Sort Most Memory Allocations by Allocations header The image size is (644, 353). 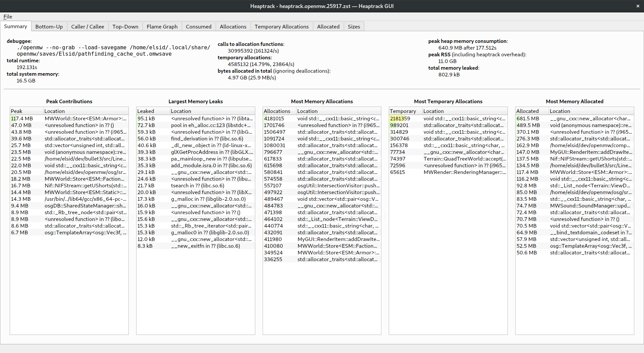(280, 111)
